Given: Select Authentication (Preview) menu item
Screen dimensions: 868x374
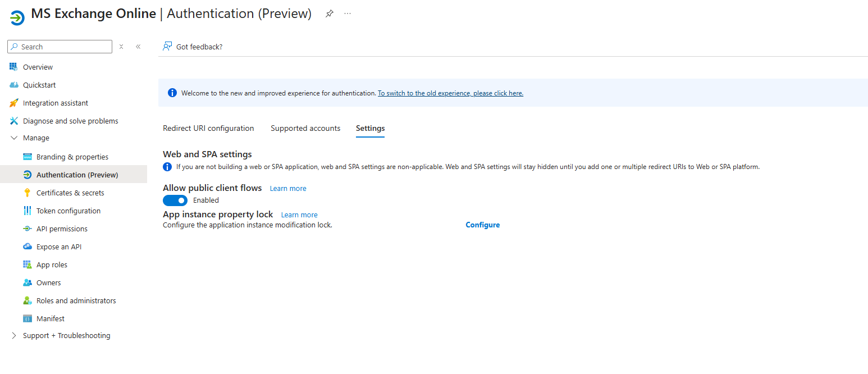Looking at the screenshot, I should (x=74, y=175).
